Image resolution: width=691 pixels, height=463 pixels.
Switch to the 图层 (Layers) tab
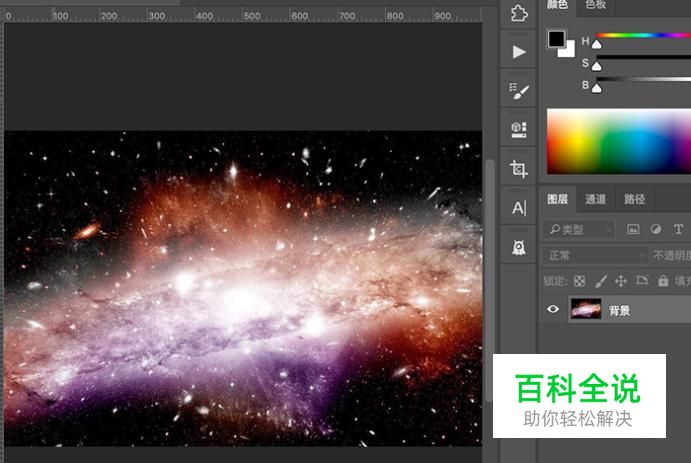[x=557, y=199]
